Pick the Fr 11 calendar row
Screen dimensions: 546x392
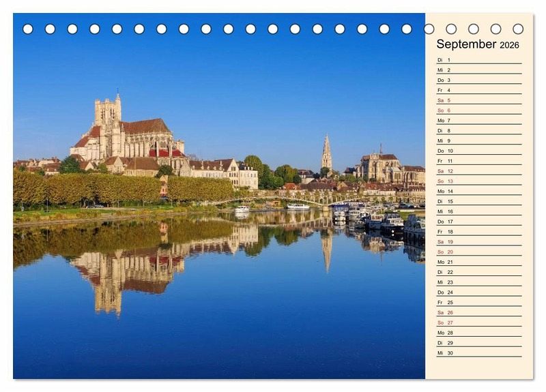click(478, 161)
